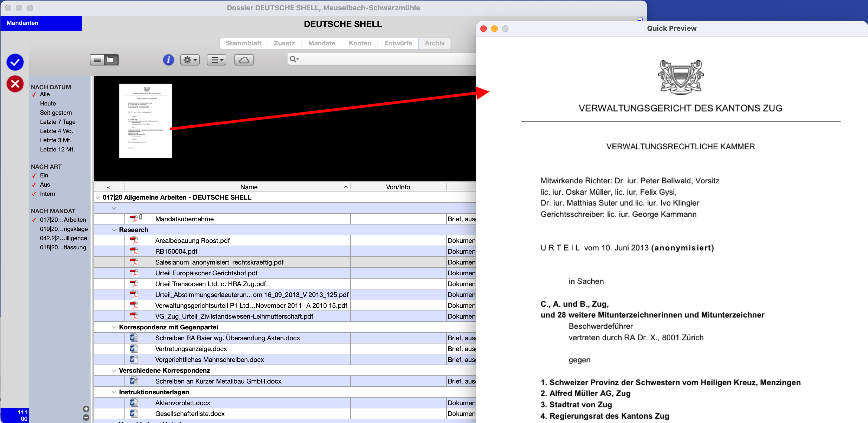868x423 pixels.
Task: Open the gear actions menu
Action: (x=190, y=60)
